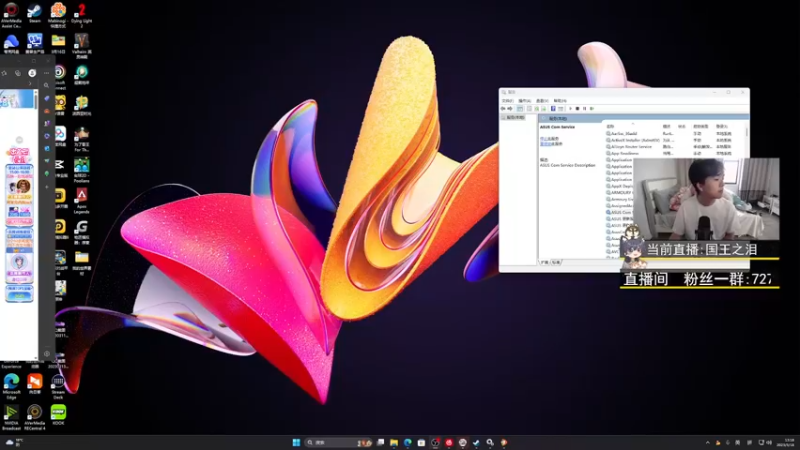Viewport: 800px width, 450px height.
Task: Open the Dying Light 2 desktop shortcut
Action: tap(82, 14)
